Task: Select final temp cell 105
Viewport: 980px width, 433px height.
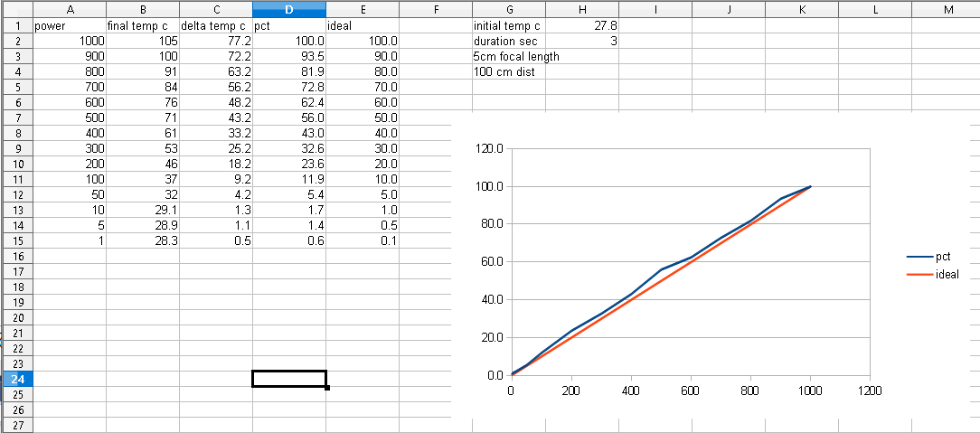Action: [143, 42]
